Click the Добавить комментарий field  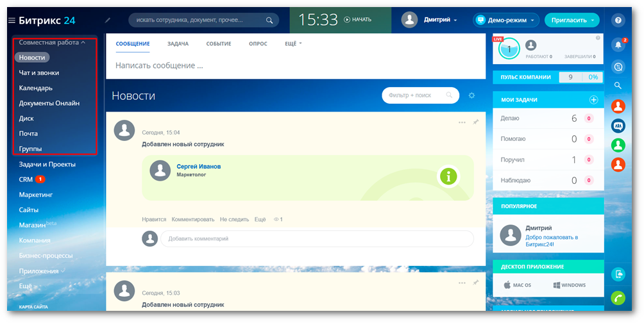click(317, 238)
